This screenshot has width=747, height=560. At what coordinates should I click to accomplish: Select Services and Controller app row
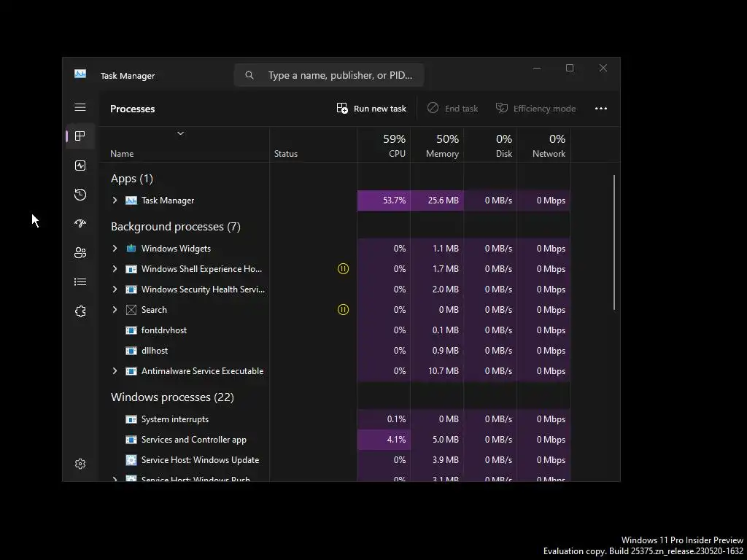tap(334, 440)
